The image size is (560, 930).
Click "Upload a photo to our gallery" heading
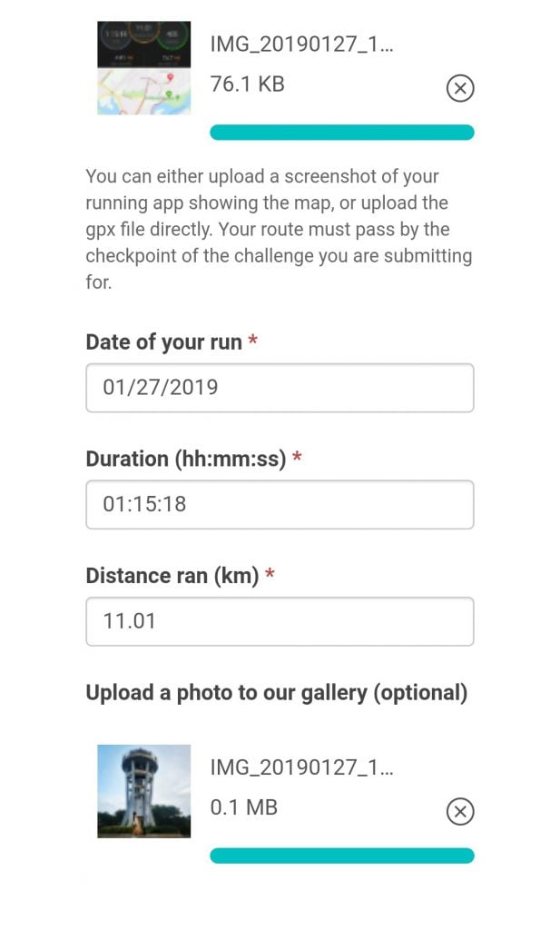pyautogui.click(x=276, y=693)
